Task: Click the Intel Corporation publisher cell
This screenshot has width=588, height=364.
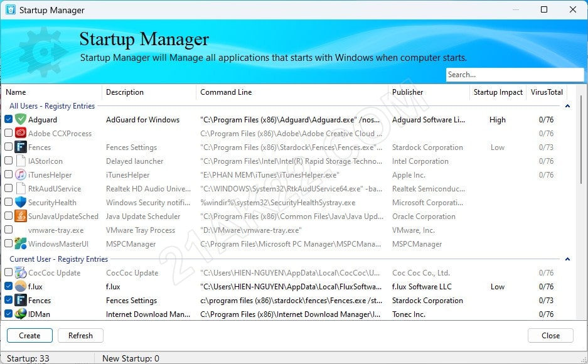Action: (x=420, y=161)
